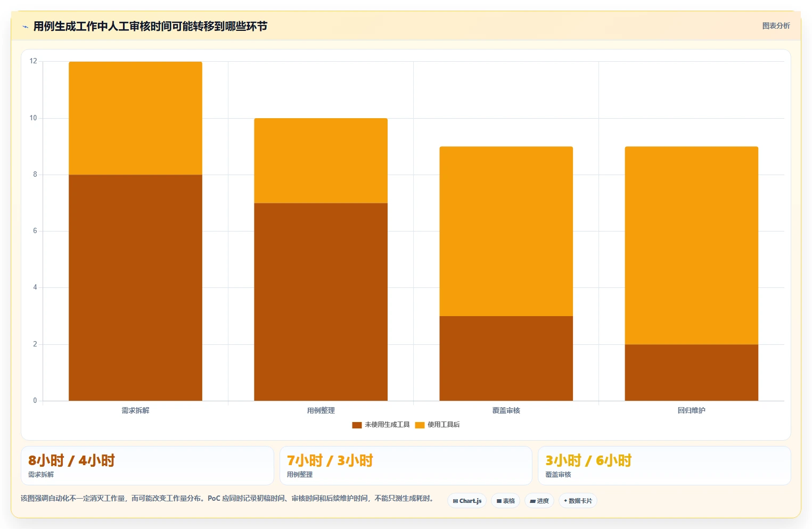Click the blue icon beside the chart title
Screen dimensions: 812x529
coord(25,27)
